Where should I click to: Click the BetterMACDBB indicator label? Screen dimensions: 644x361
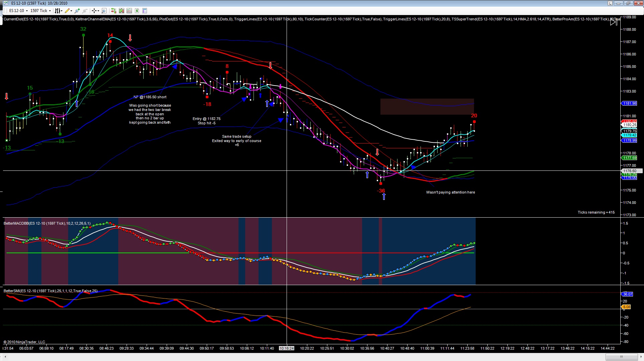(x=47, y=223)
